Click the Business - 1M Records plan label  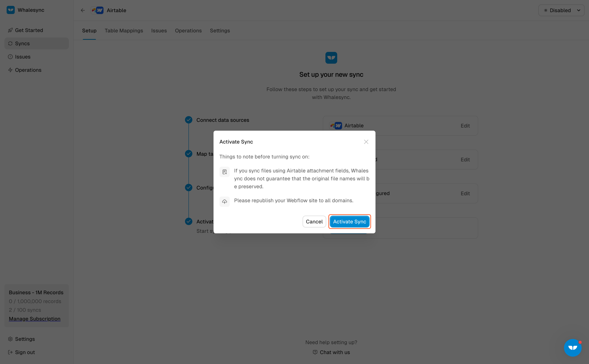pos(36,292)
